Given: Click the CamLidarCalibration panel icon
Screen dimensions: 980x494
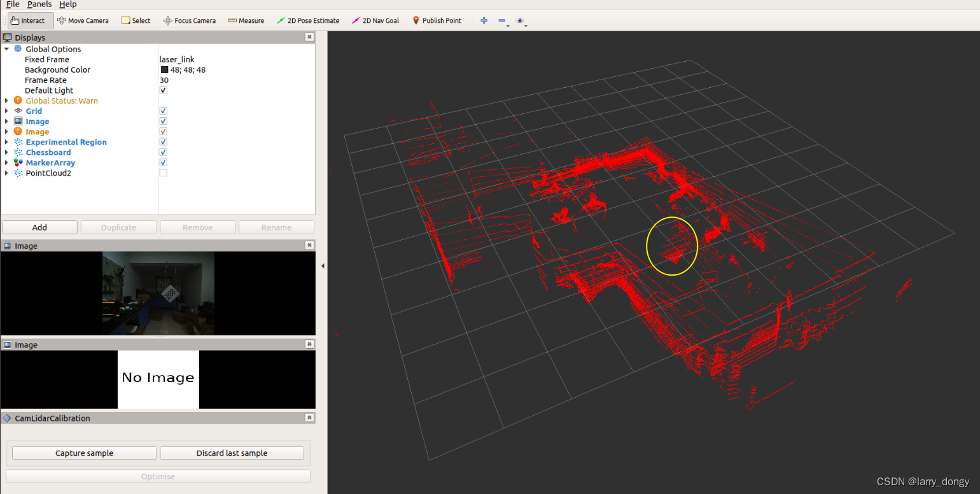Looking at the screenshot, I should tap(8, 418).
